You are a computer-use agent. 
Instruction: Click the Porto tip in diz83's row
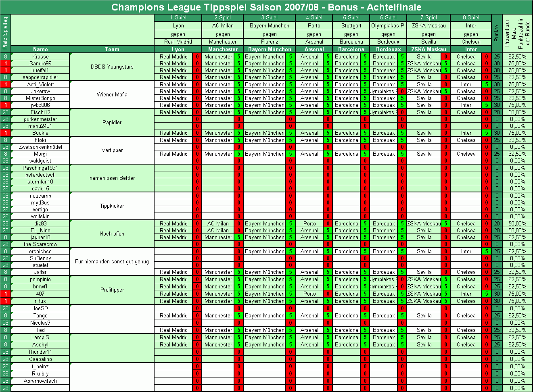[309, 224]
